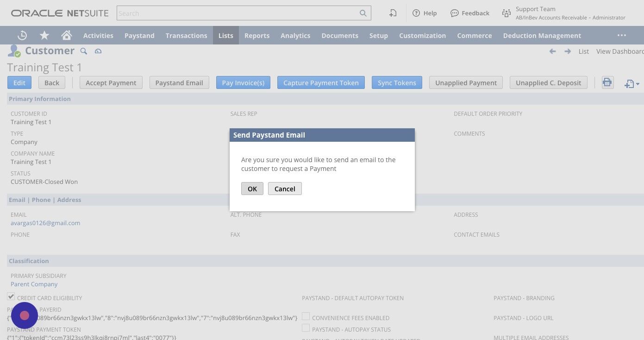This screenshot has width=644, height=340.
Task: Click the Pay Invoice(s) button
Action: click(243, 82)
